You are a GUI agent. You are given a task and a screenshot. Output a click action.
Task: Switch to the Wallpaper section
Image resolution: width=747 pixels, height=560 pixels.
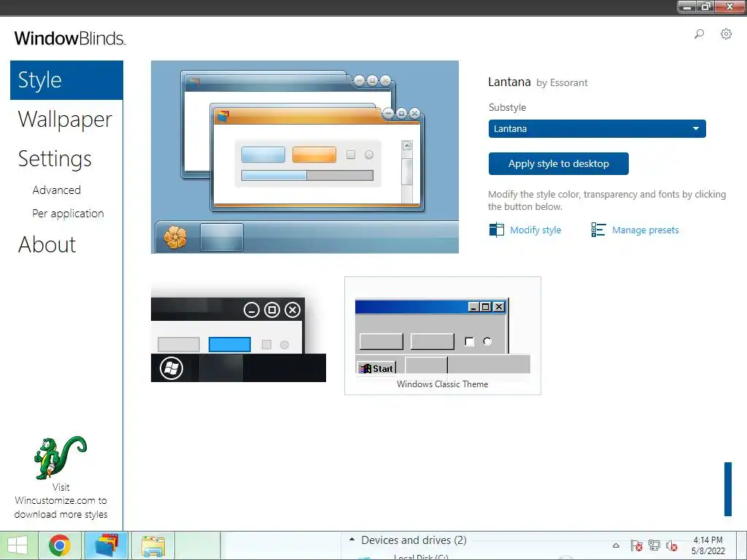coord(65,120)
